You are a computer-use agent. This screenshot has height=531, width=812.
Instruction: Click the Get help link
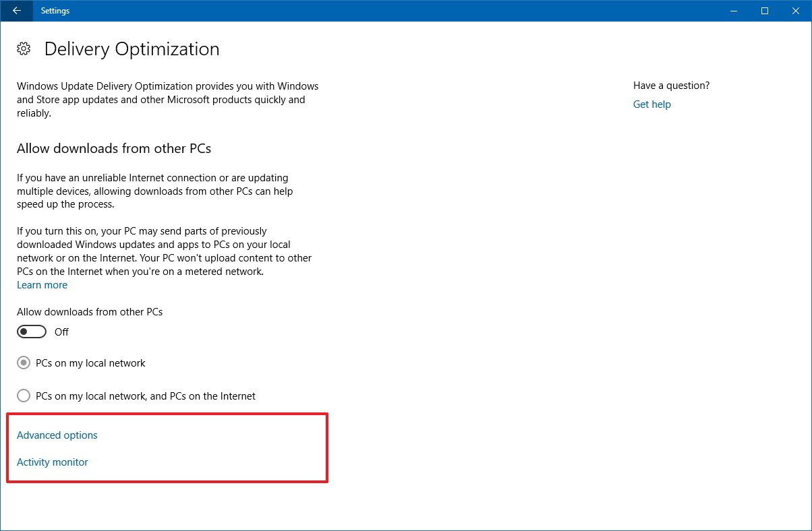click(x=652, y=104)
